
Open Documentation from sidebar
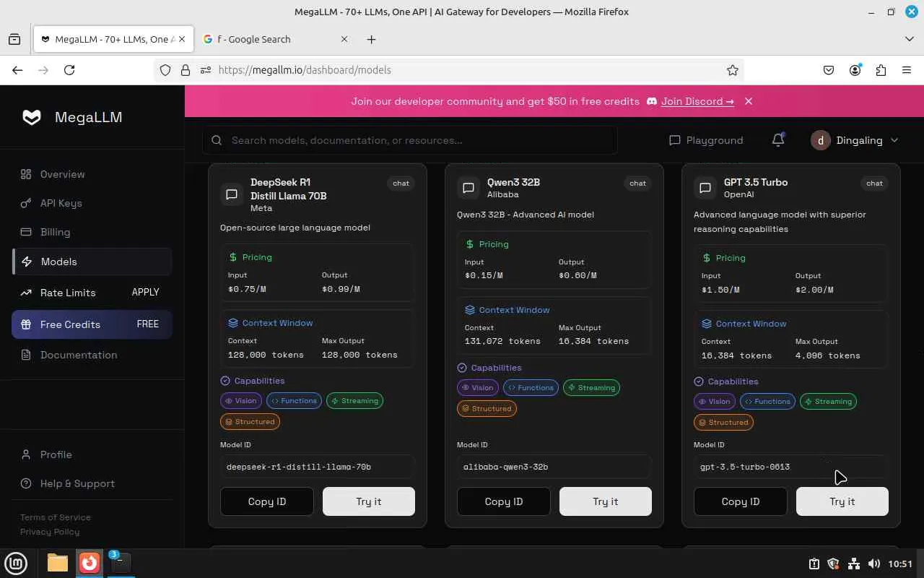tap(92, 355)
